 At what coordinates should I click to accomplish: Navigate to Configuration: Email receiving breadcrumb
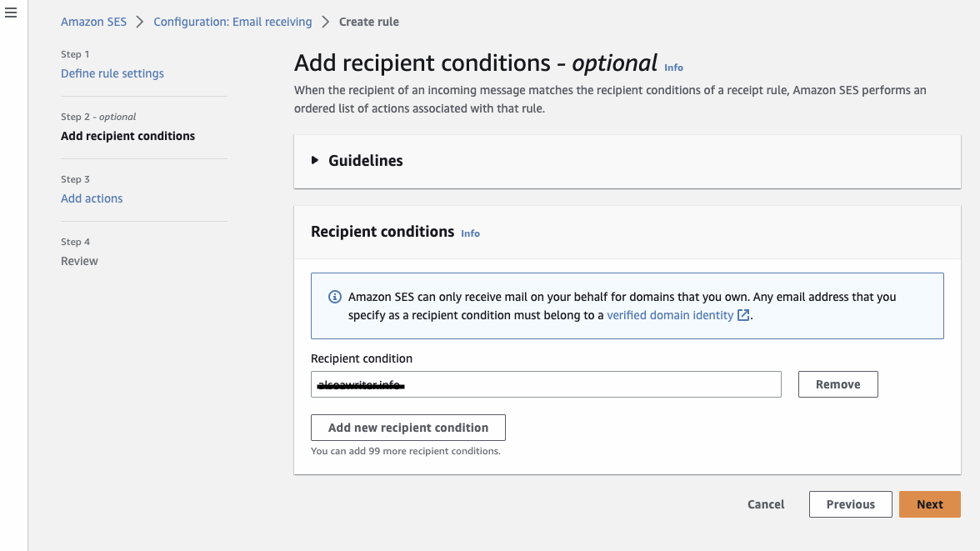coord(232,21)
